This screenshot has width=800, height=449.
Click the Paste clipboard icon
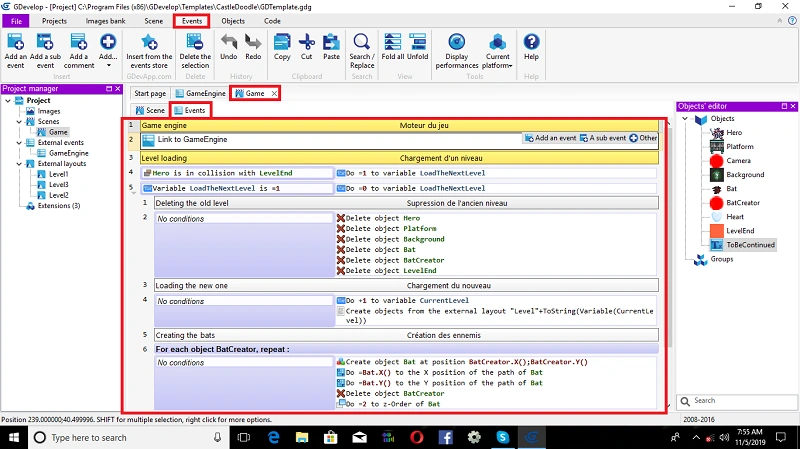point(331,42)
